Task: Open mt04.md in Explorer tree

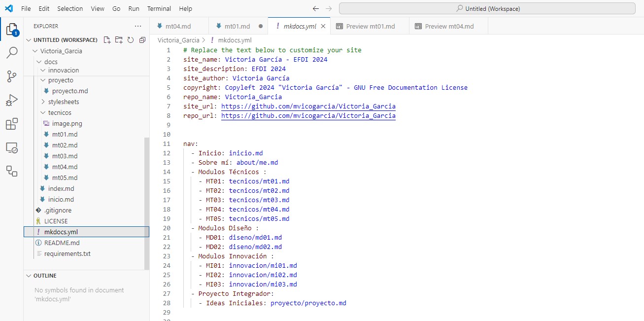Action: click(x=65, y=167)
